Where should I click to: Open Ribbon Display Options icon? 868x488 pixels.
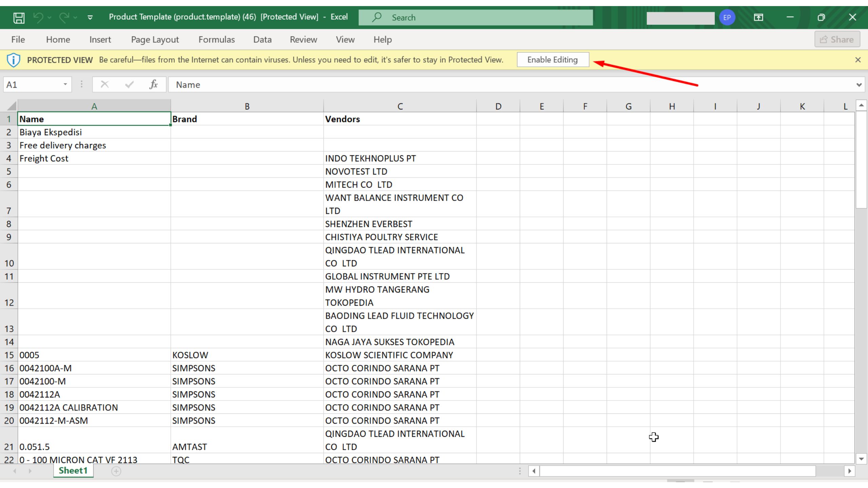[758, 17]
